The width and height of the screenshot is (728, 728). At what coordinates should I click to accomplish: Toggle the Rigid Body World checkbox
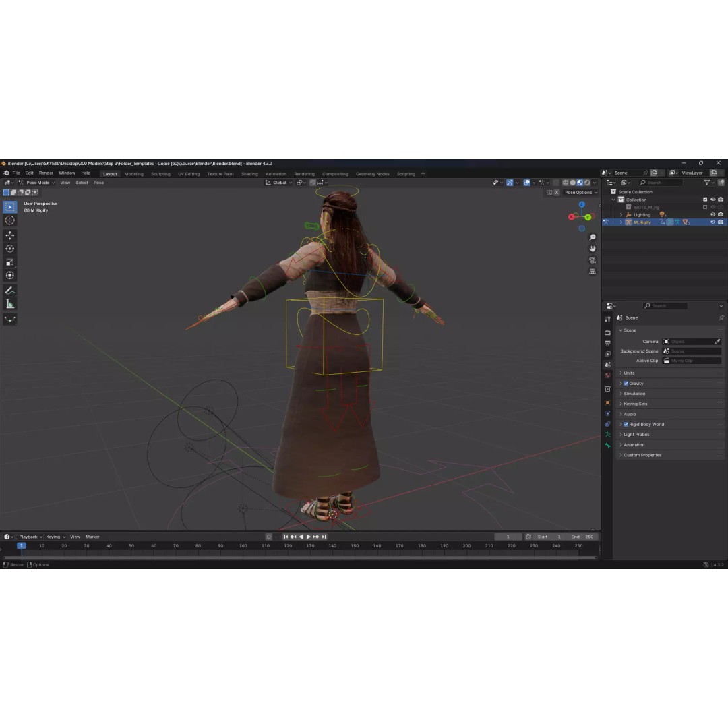coord(626,425)
